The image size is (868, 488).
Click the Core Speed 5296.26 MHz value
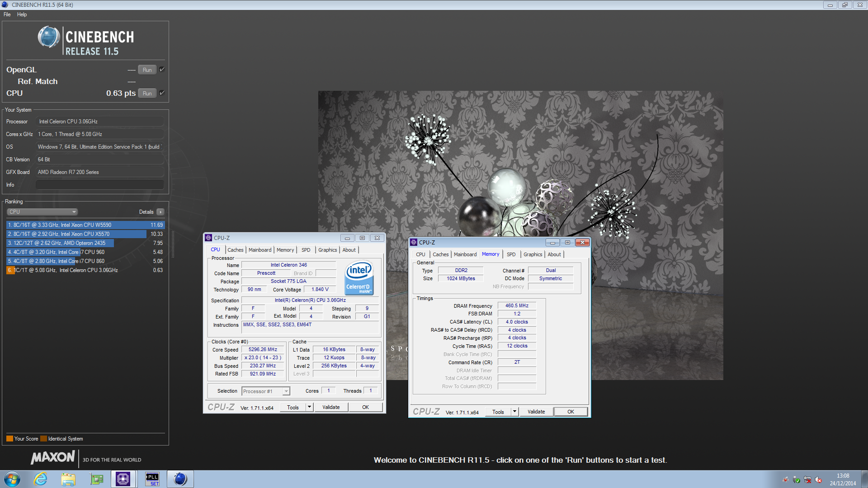pos(263,349)
